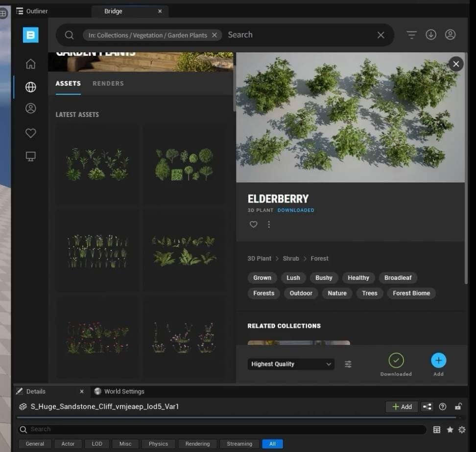Viewport: 476px width, 452px height.
Task: Open the blueprint/hierarchy icon in Details
Action: (427, 407)
